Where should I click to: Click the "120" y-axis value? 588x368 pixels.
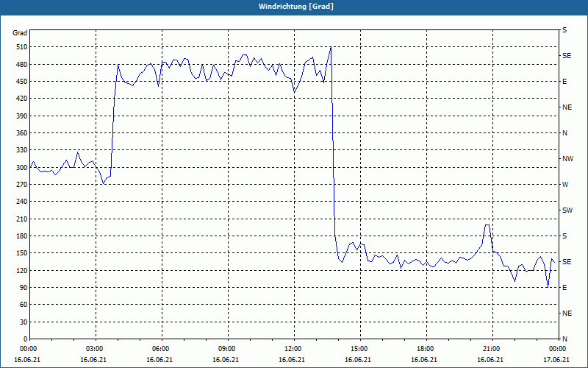tap(22, 271)
